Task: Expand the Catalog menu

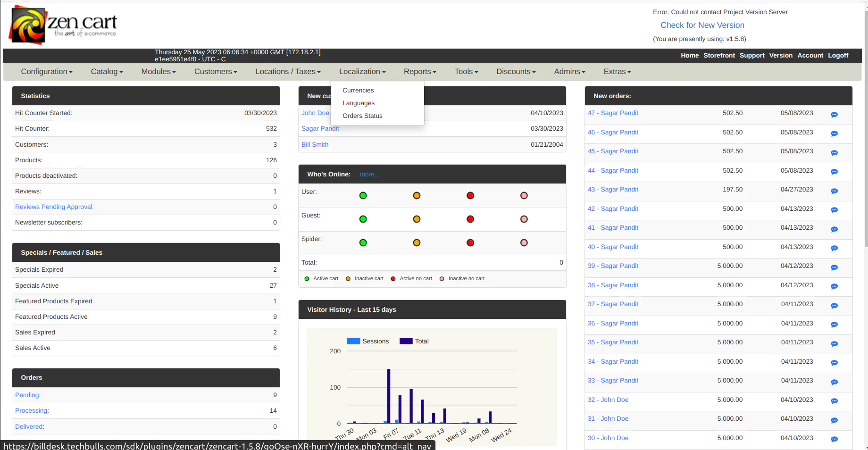Action: [x=107, y=71]
